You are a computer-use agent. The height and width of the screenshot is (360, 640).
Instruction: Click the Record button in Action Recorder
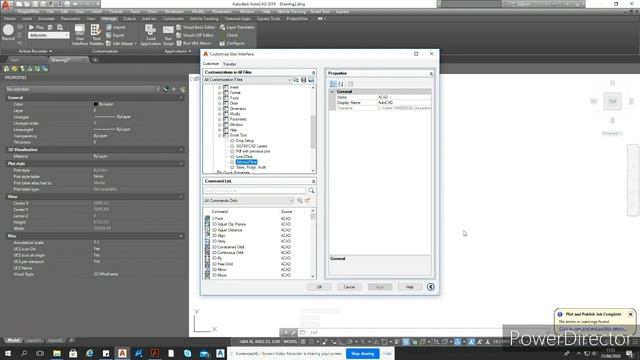[8, 32]
